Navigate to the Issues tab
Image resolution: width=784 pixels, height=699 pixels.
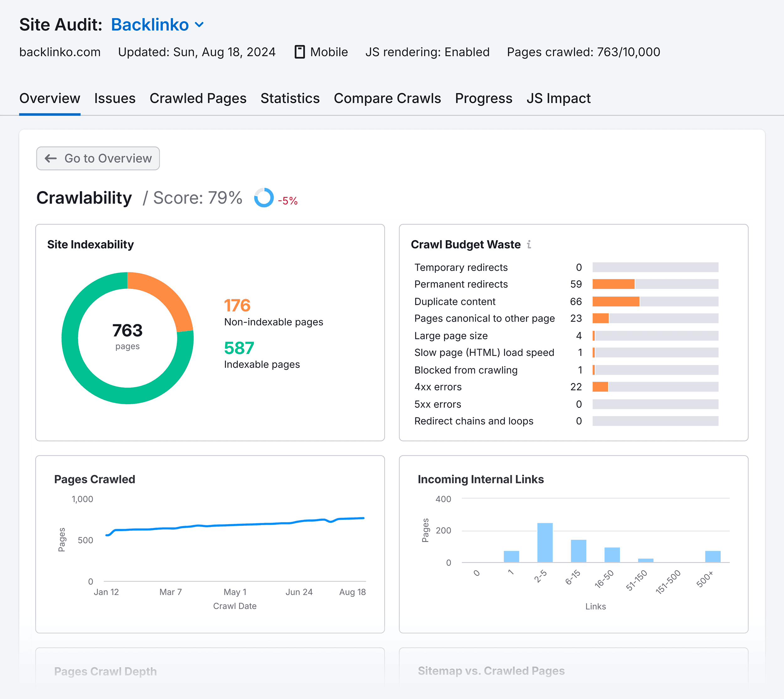[115, 98]
